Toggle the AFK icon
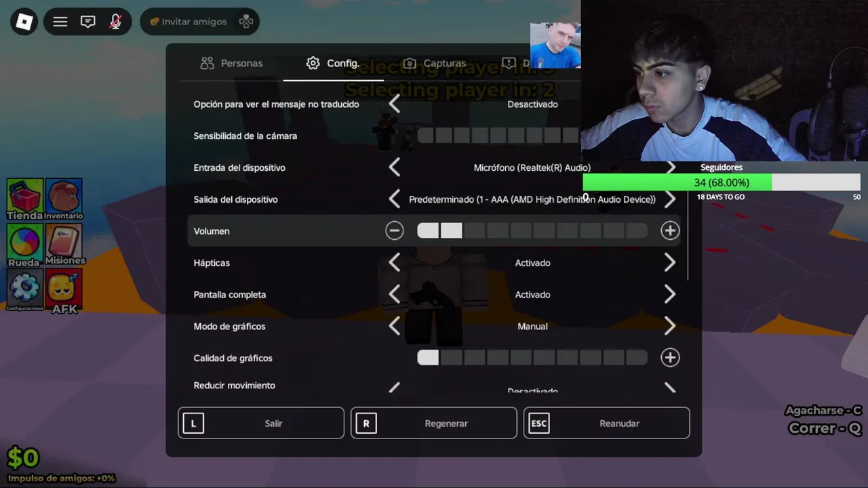Image resolution: width=868 pixels, height=488 pixels. pos(64,291)
